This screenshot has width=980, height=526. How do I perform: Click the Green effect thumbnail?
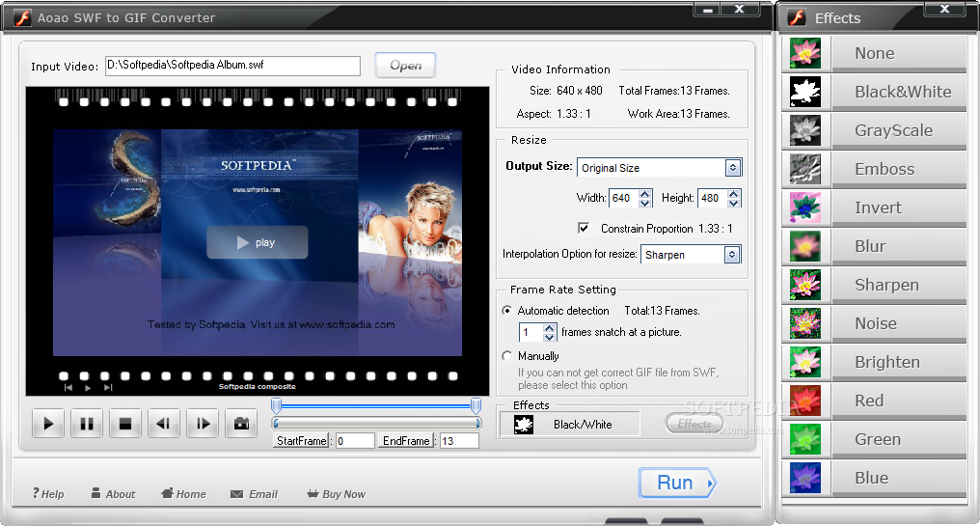805,439
